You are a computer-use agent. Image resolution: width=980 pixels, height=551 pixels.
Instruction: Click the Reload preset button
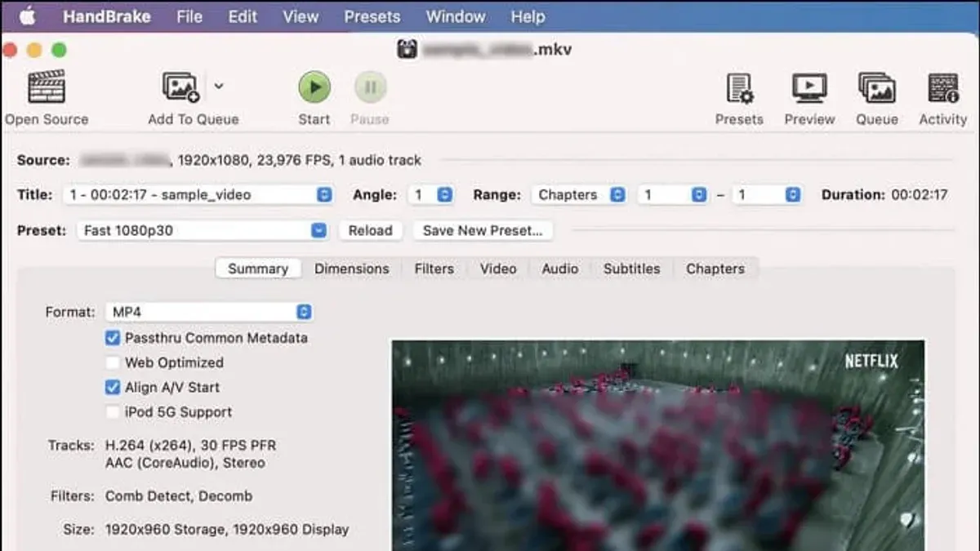pyautogui.click(x=371, y=231)
